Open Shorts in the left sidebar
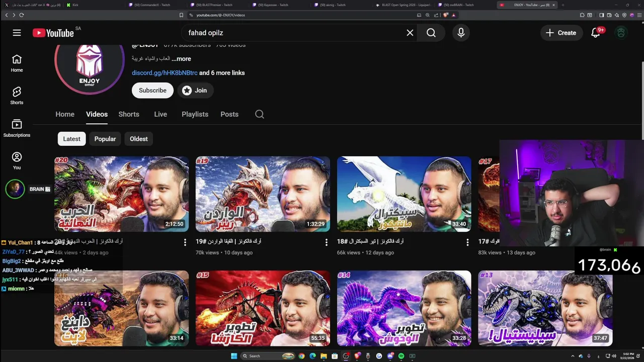Image resolution: width=644 pixels, height=362 pixels. [17, 96]
